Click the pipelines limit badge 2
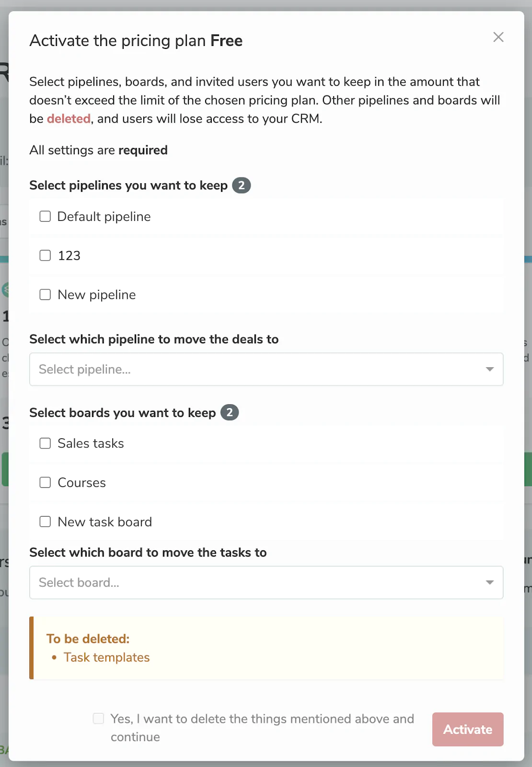The image size is (532, 767). (242, 186)
